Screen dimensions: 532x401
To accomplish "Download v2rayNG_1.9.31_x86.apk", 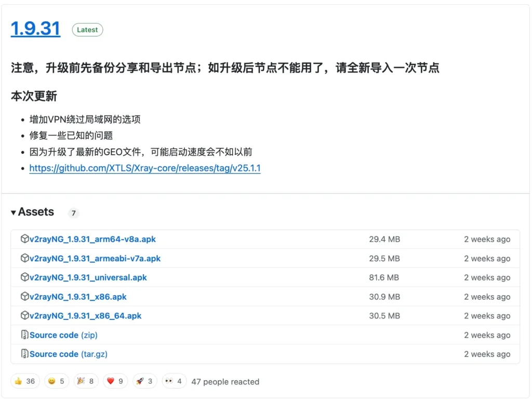I will (x=78, y=297).
